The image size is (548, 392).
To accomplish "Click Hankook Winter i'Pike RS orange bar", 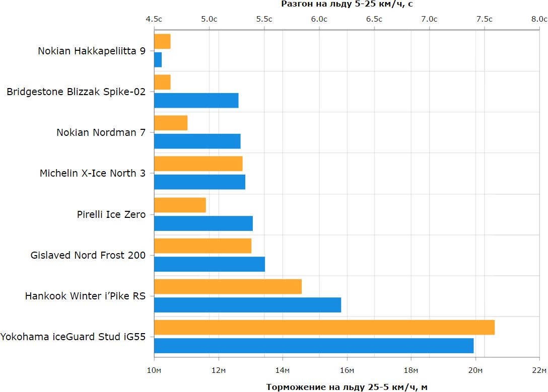I will coord(228,287).
